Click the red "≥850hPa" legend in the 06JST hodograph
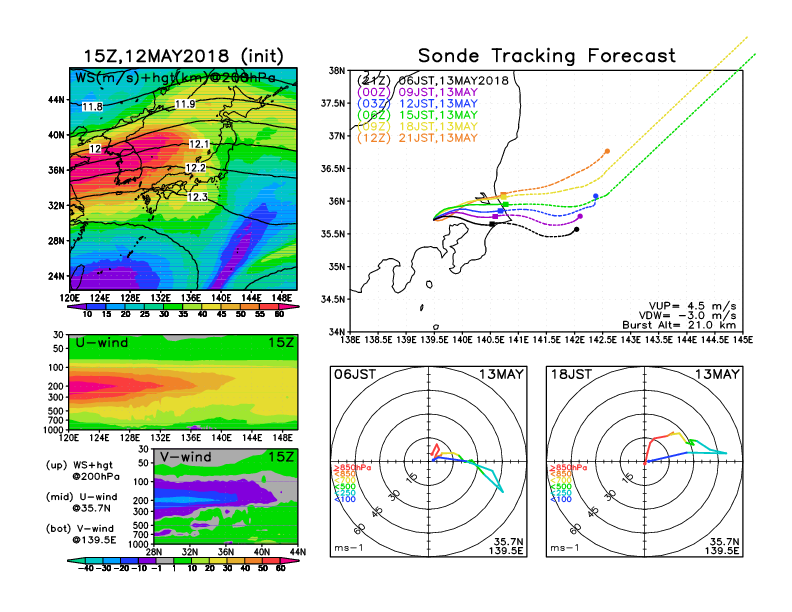The width and height of the screenshot is (792, 612). tap(352, 468)
